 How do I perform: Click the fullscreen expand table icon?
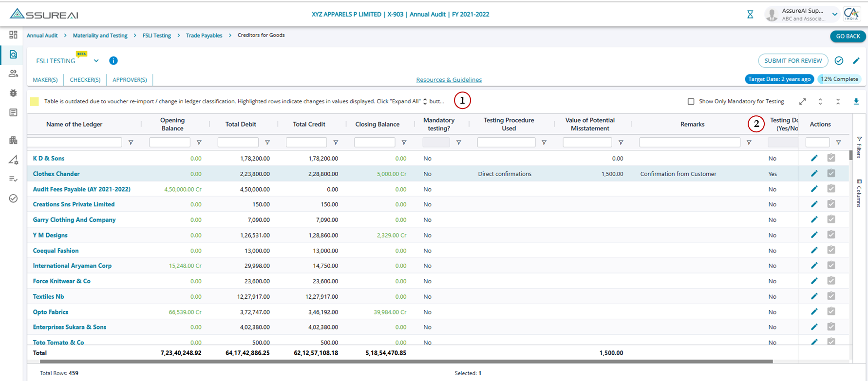802,102
